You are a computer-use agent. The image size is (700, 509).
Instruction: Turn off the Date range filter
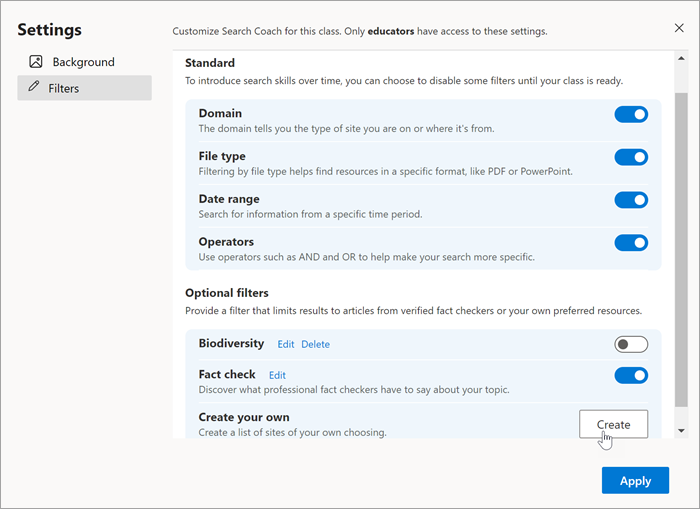coord(631,200)
